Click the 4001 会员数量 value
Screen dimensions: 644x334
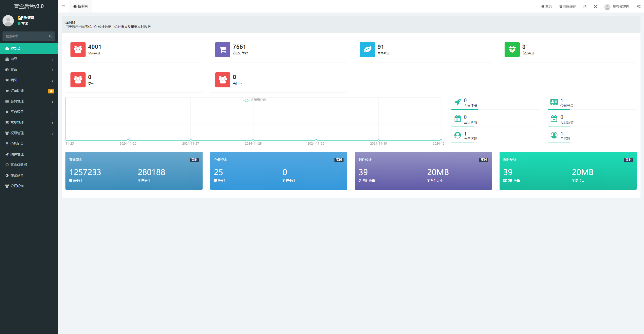point(95,47)
